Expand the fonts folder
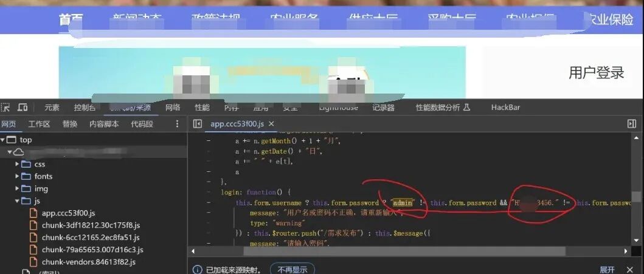Image resolution: width=644 pixels, height=274 pixels. [x=17, y=176]
